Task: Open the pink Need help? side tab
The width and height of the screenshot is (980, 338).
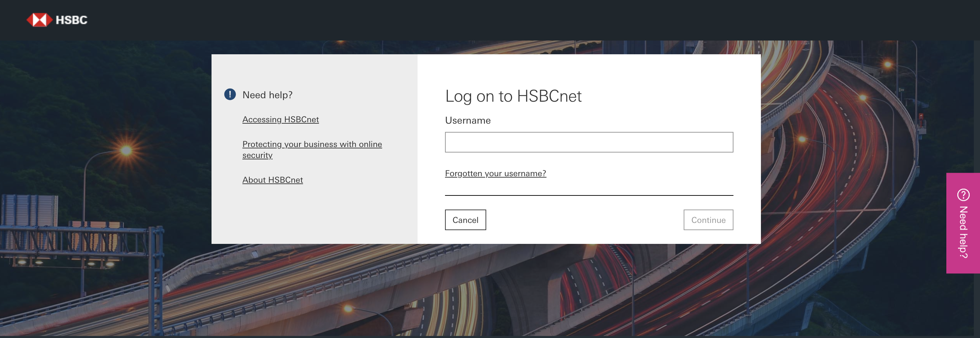Action: pyautogui.click(x=963, y=223)
